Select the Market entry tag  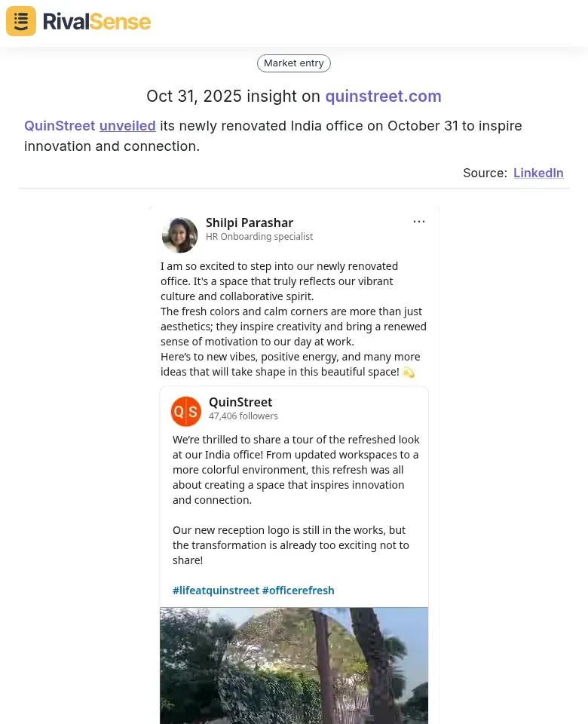[x=294, y=63]
